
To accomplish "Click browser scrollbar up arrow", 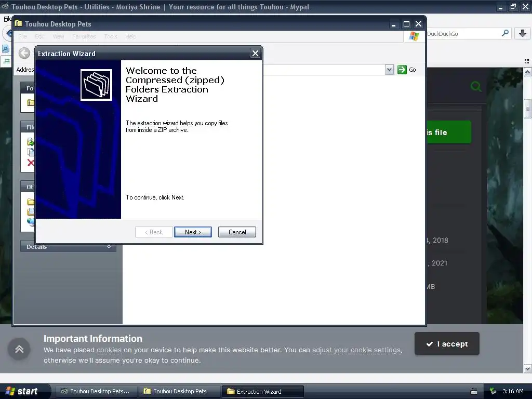I will click(527, 72).
